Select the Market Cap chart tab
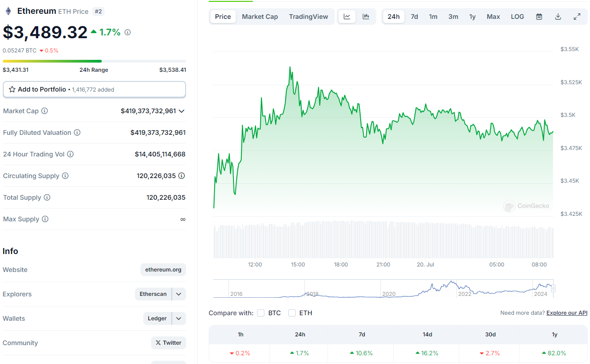This screenshot has height=364, width=590. (260, 17)
